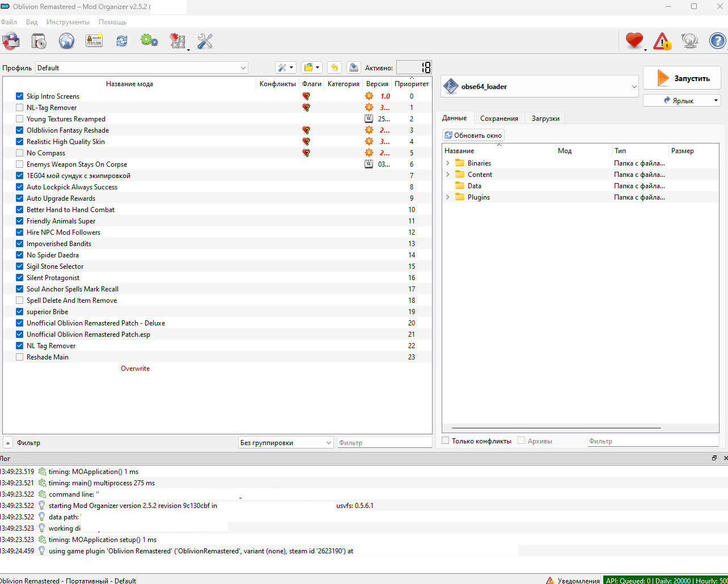The image size is (728, 584).
Task: Click the red heart endorse icon
Action: coord(634,41)
